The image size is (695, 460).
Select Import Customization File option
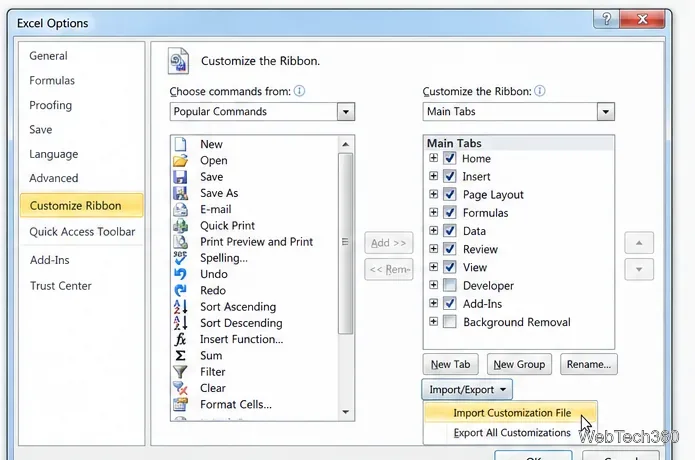pyautogui.click(x=511, y=413)
